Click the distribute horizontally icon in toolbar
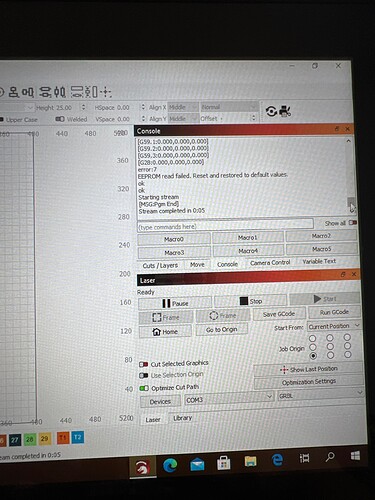Image resolution: width=375 pixels, height=500 pixels. [x=60, y=92]
